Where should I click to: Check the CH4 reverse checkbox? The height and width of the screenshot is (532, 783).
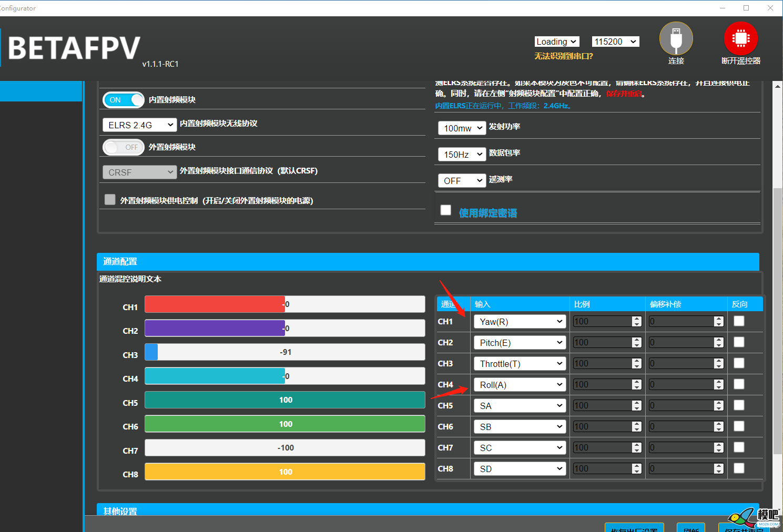tap(739, 384)
